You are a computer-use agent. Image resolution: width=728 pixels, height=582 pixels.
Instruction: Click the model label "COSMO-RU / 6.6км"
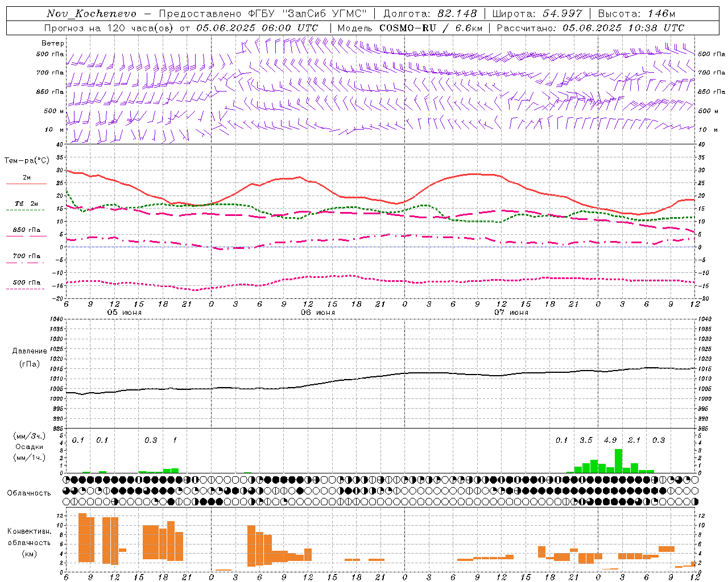[x=431, y=28]
